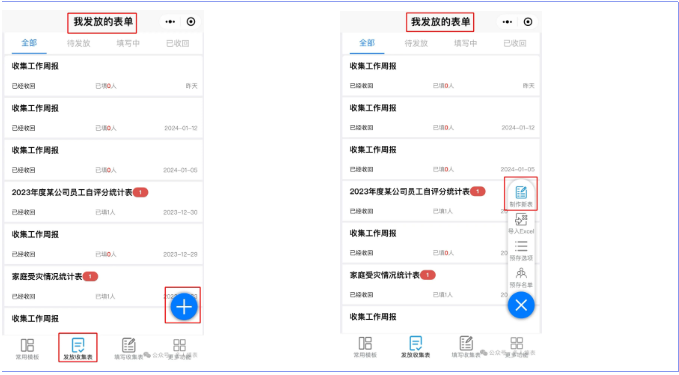The width and height of the screenshot is (679, 375).
Task: Open 收集工作周报 dated 昨天 on right screen
Action: coord(441,75)
